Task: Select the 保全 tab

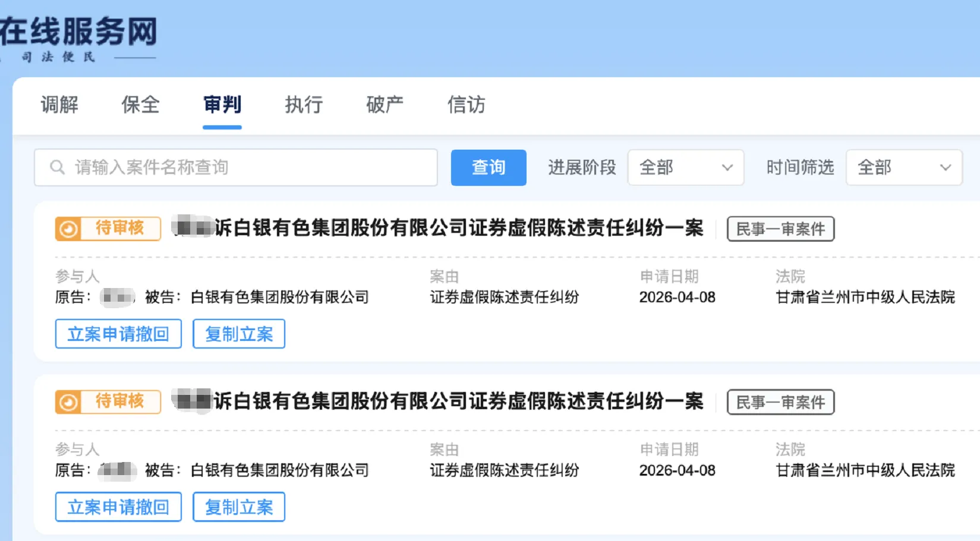Action: coord(140,105)
